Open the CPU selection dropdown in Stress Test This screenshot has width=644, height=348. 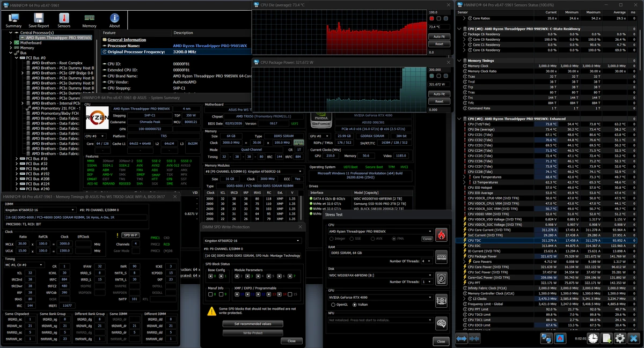380,231
